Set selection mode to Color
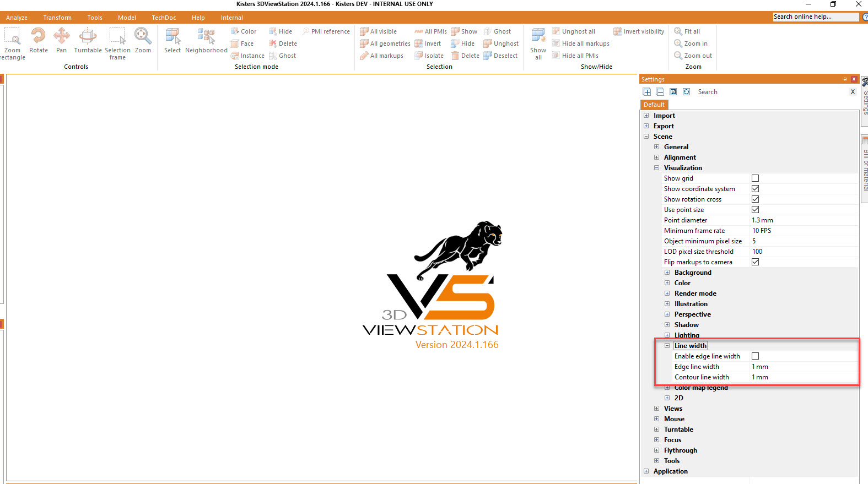 click(x=244, y=31)
